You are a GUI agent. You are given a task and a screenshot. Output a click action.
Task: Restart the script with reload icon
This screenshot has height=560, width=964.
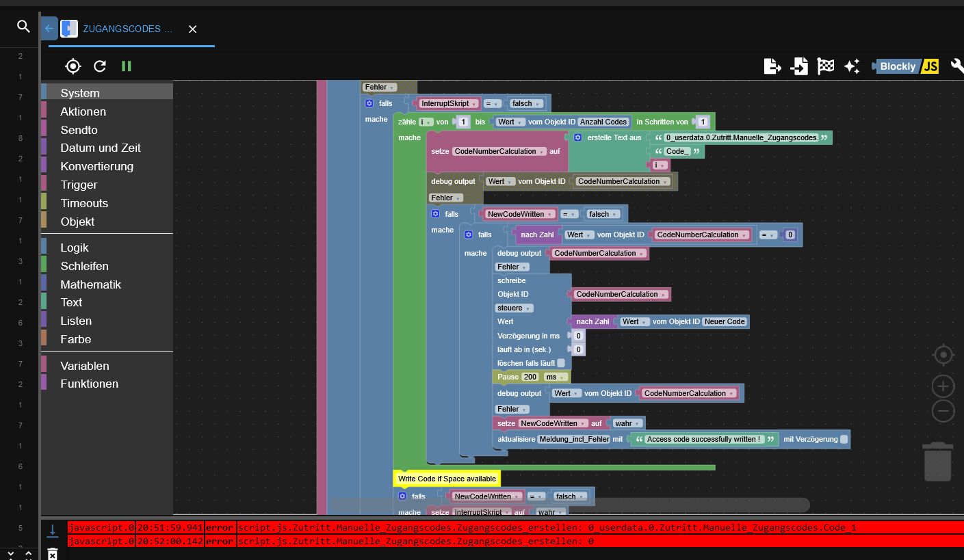click(x=100, y=66)
